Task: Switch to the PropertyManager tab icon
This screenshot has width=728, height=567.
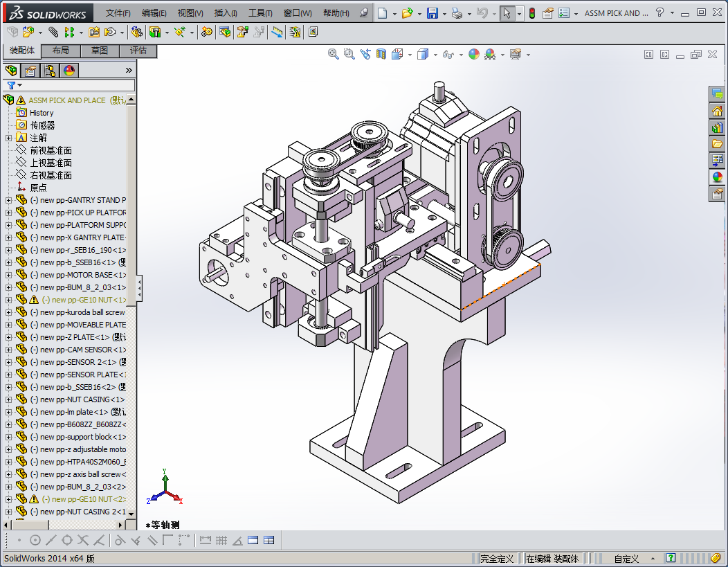Action: pos(30,71)
